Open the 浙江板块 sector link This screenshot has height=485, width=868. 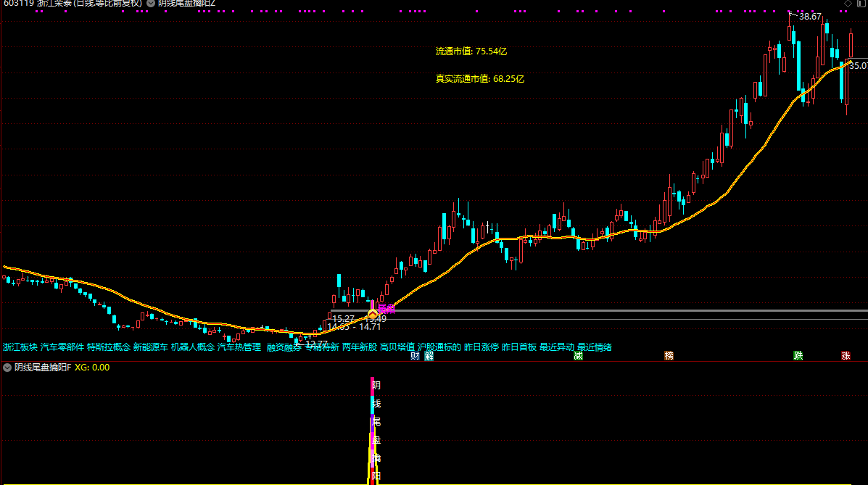(20, 347)
